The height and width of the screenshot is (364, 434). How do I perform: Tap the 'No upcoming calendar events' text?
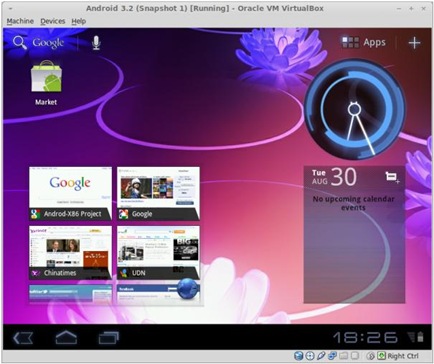coord(353,203)
